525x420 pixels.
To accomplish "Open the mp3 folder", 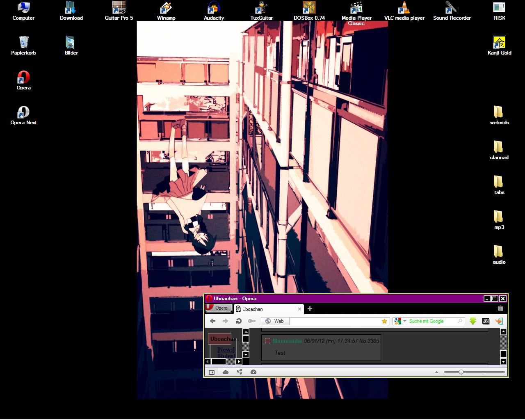I will [499, 220].
